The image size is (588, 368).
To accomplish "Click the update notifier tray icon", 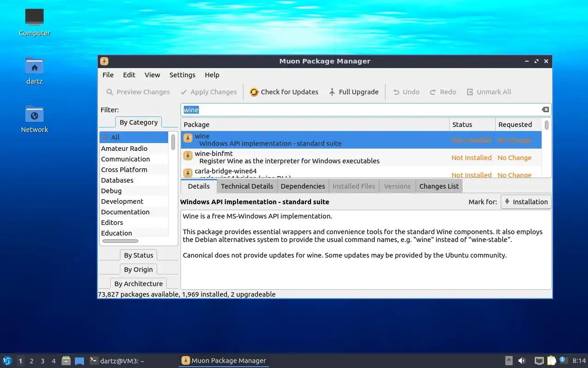I will tap(564, 360).
